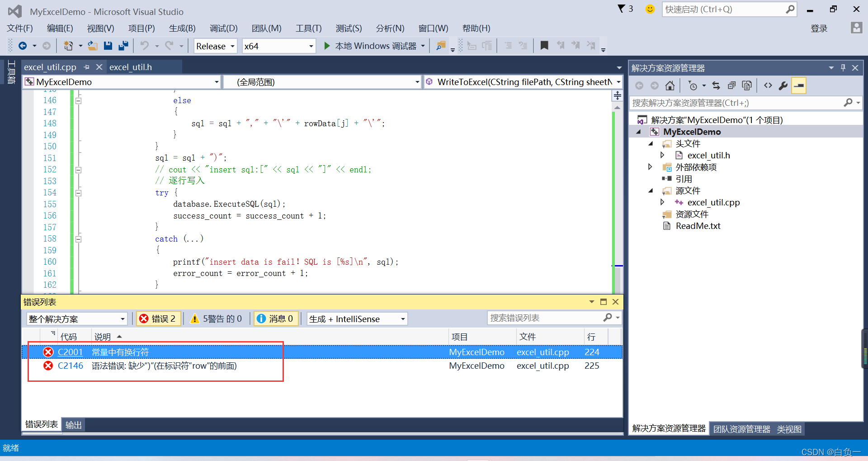Image resolution: width=868 pixels, height=461 pixels.
Task: Close the excel_util.cpp tab
Action: tap(99, 67)
